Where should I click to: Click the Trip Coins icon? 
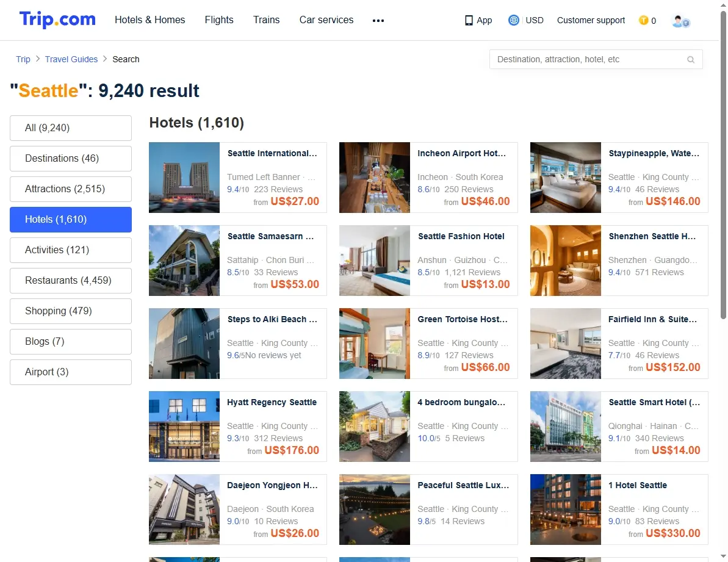click(x=644, y=20)
